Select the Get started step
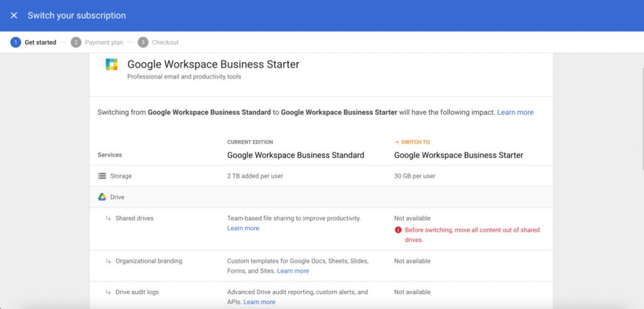The height and width of the screenshot is (309, 644). pyautogui.click(x=33, y=42)
